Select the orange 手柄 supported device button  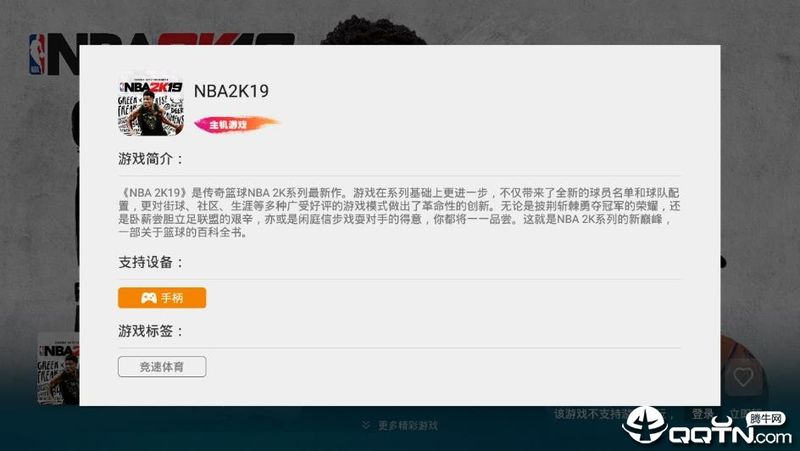pyautogui.click(x=162, y=298)
